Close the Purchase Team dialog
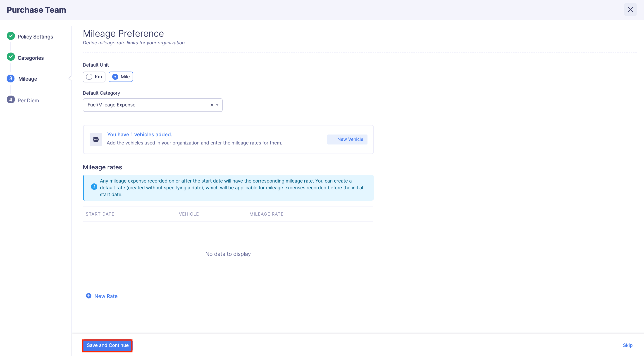The height and width of the screenshot is (356, 644). click(x=630, y=10)
